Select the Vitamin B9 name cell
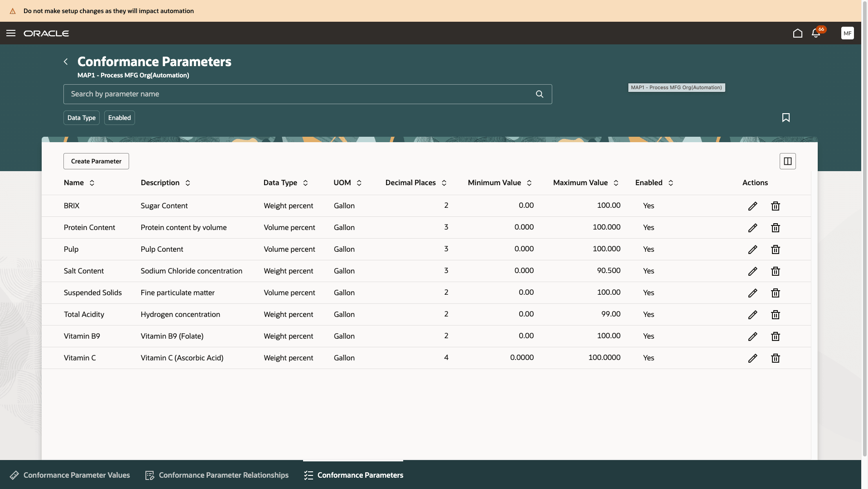 [82, 336]
